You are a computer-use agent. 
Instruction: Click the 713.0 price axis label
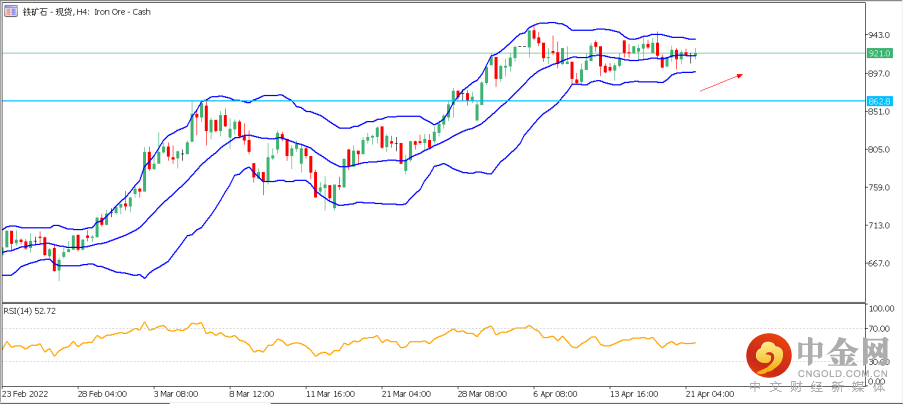coord(879,225)
